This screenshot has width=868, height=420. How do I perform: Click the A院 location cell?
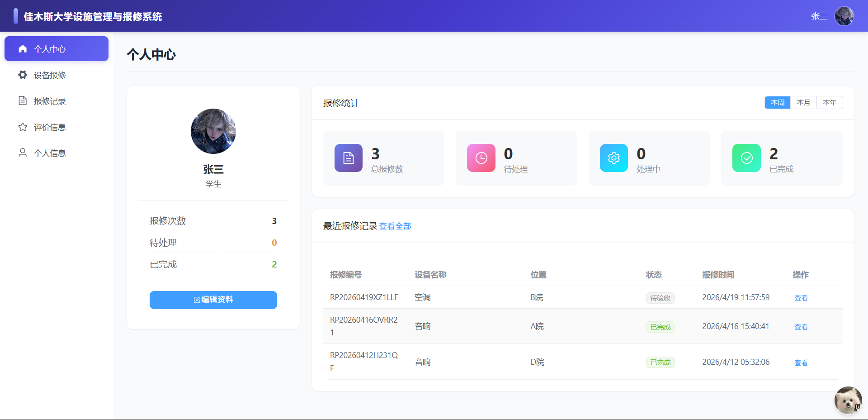(x=537, y=326)
